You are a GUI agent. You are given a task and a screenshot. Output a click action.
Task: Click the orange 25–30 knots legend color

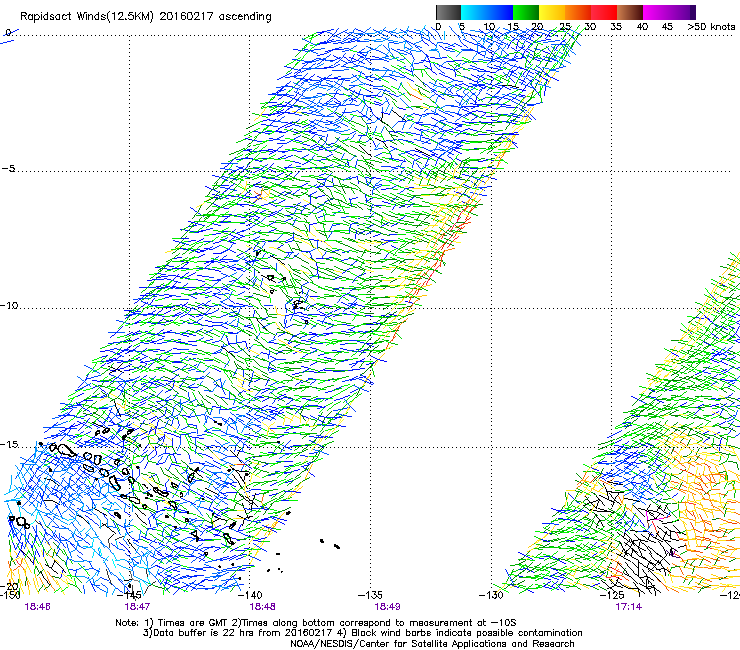578,12
